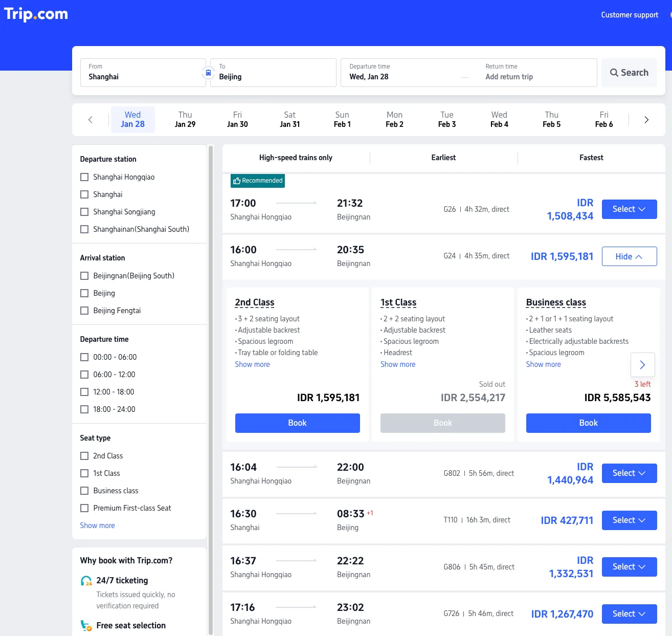Book the Business class seat

588,423
